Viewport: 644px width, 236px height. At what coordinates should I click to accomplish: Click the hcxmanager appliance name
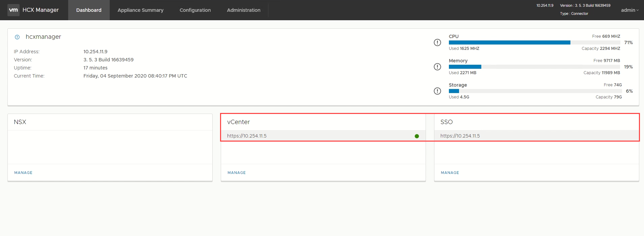(x=43, y=37)
